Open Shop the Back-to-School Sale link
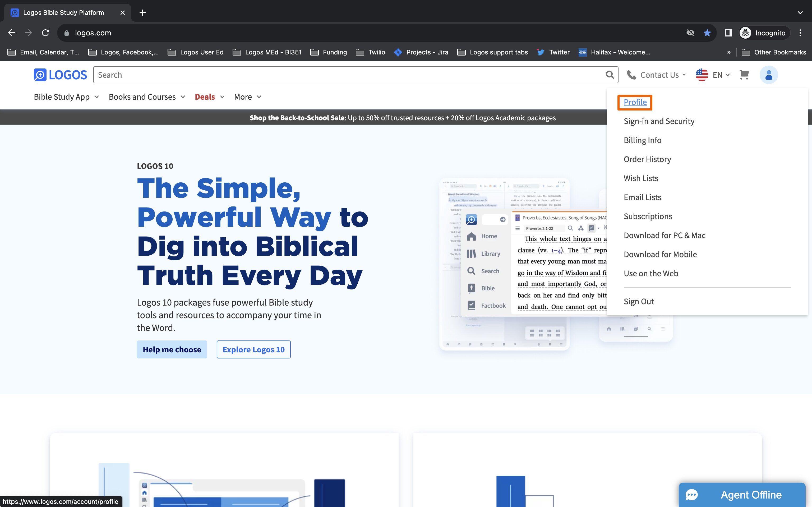This screenshot has height=507, width=812. (x=297, y=118)
